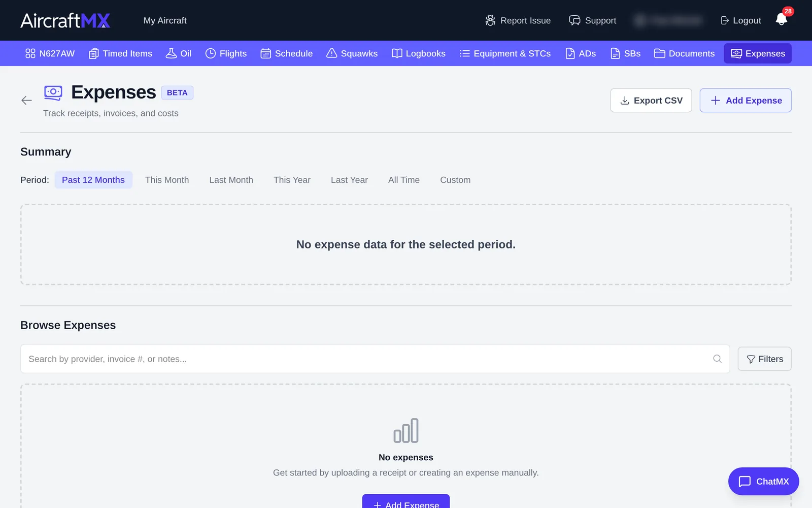Image resolution: width=812 pixels, height=508 pixels.
Task: Open the N627AW aircraft tab
Action: coord(50,53)
